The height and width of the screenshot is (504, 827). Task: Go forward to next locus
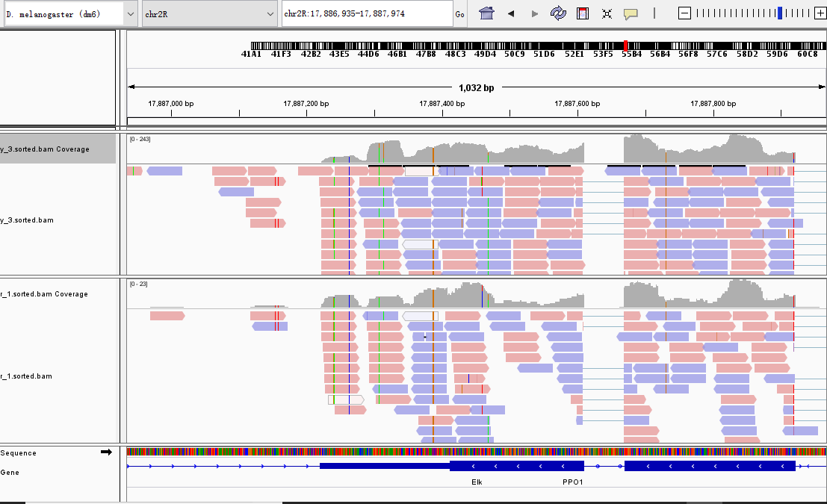(534, 13)
